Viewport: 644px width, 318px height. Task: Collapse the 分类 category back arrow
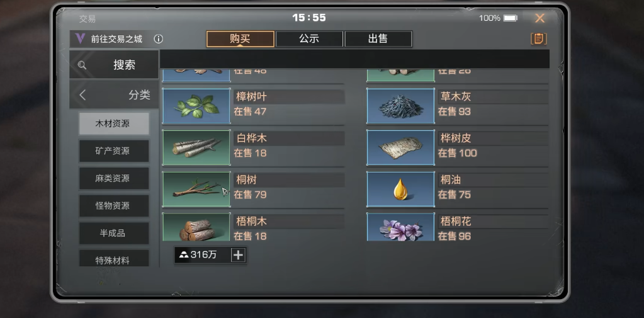tap(82, 95)
